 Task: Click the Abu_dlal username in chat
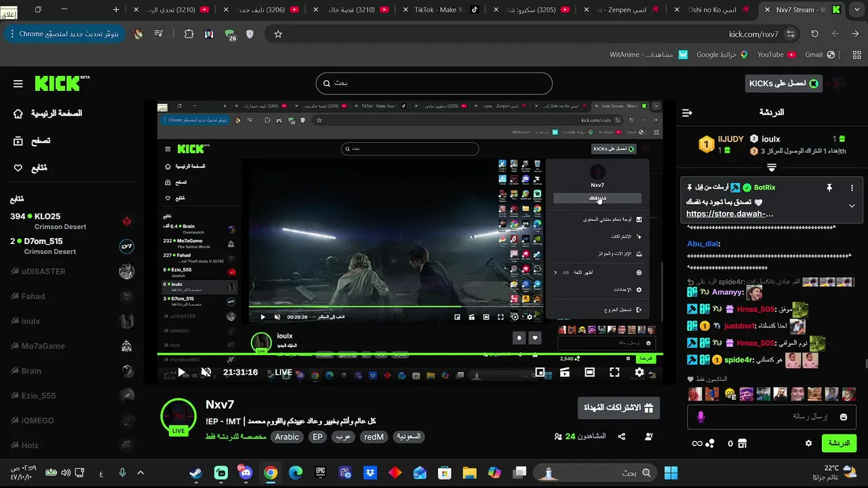point(703,244)
